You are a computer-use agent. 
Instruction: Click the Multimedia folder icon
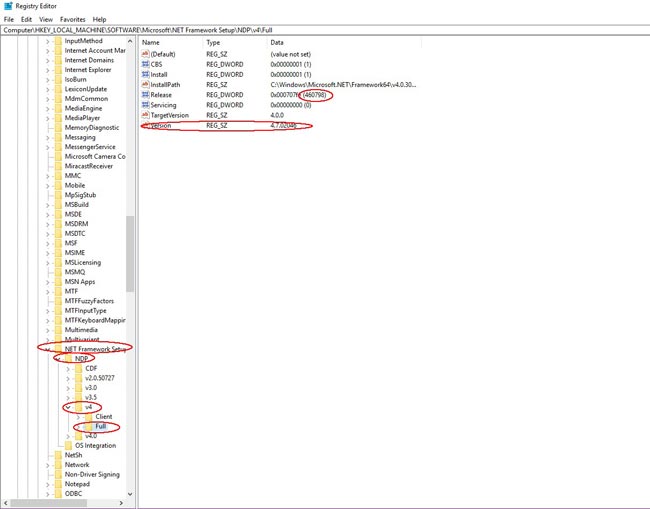tap(58, 330)
